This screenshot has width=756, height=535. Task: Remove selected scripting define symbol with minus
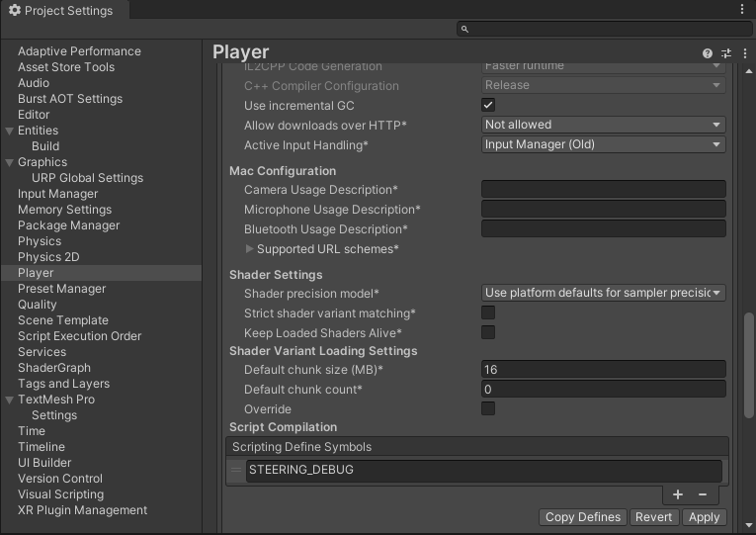[703, 494]
